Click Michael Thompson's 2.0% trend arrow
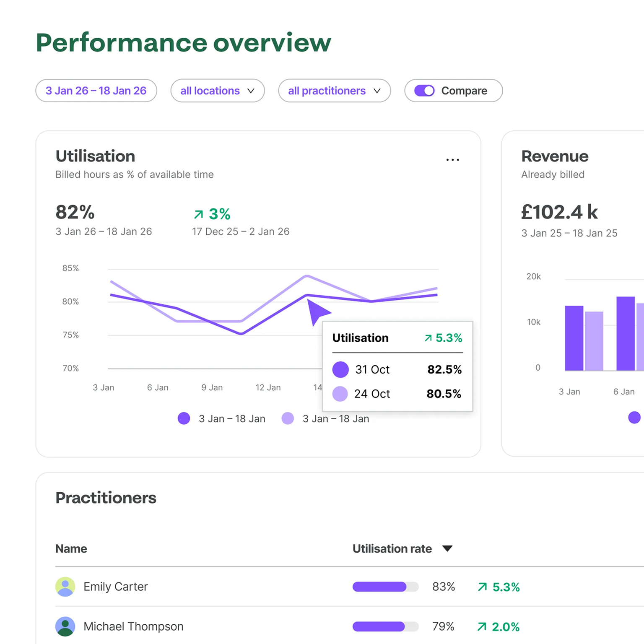Image resolution: width=644 pixels, height=644 pixels. [x=482, y=627]
